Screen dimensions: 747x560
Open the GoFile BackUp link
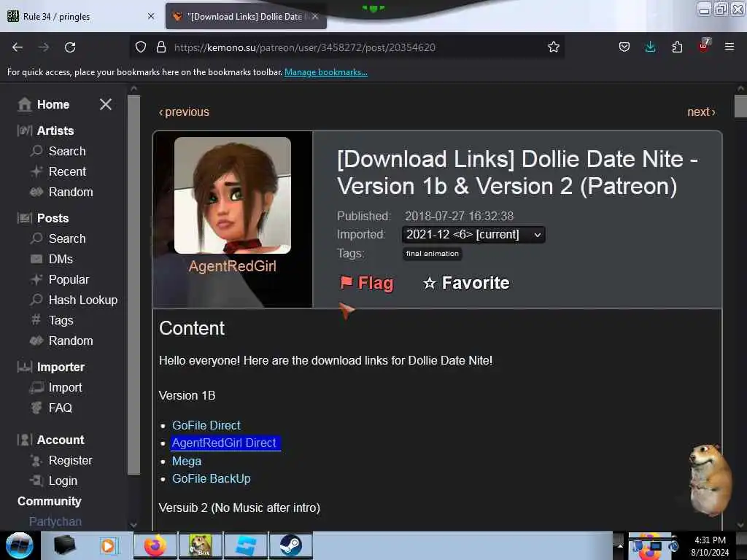[211, 478]
